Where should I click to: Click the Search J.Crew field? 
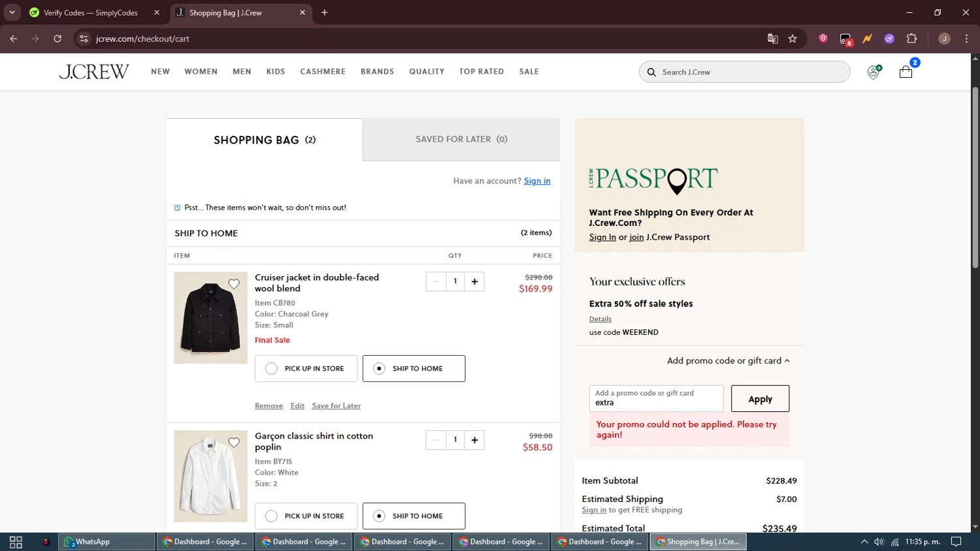pos(744,72)
